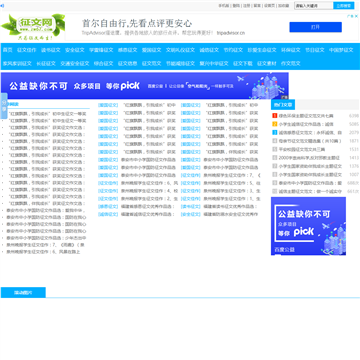Open hot article 母亲节征文范文精选集（共10篇）
The height and width of the screenshot is (360, 360).
[x=310, y=141]
